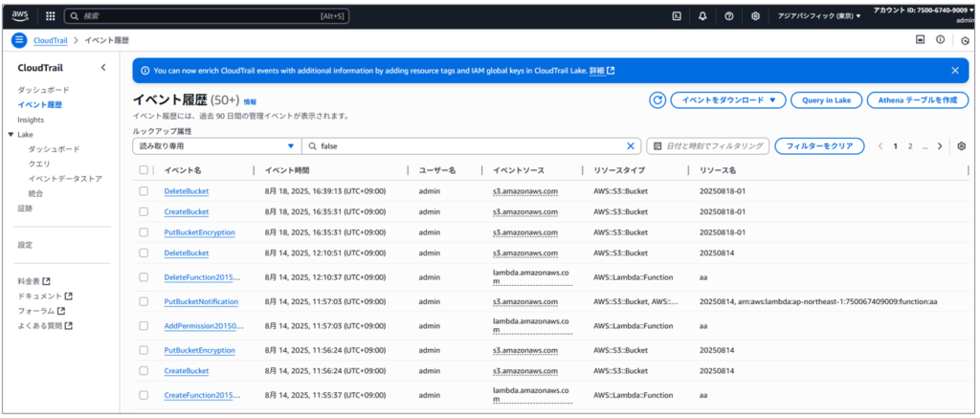Screen dimensions: 980x418
Task: Open the date and time filter field
Action: (x=707, y=146)
